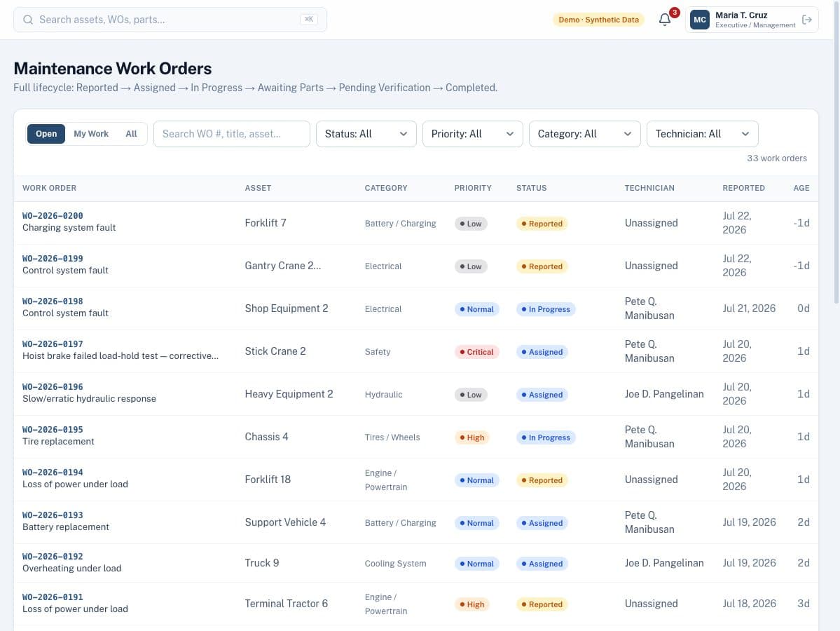
Task: Open the Priority: All dropdown
Action: (x=472, y=134)
